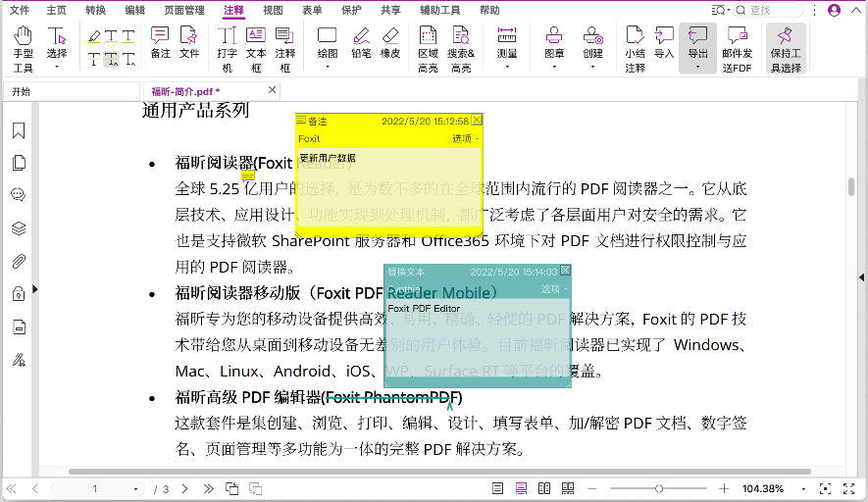Select the Pencil tool (铅笔)
Screen dimensions: 868x502
click(361, 42)
